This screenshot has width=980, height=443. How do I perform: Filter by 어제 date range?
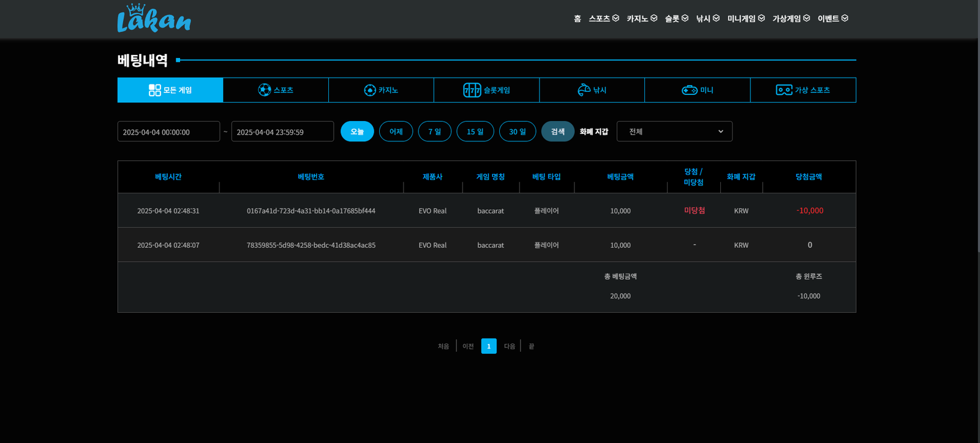[x=396, y=132]
